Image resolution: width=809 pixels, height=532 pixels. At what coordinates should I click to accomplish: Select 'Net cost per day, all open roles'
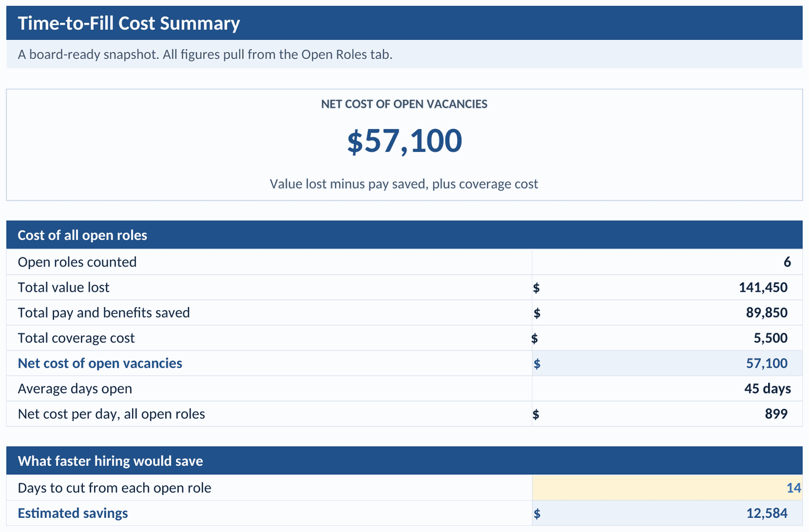(x=111, y=414)
